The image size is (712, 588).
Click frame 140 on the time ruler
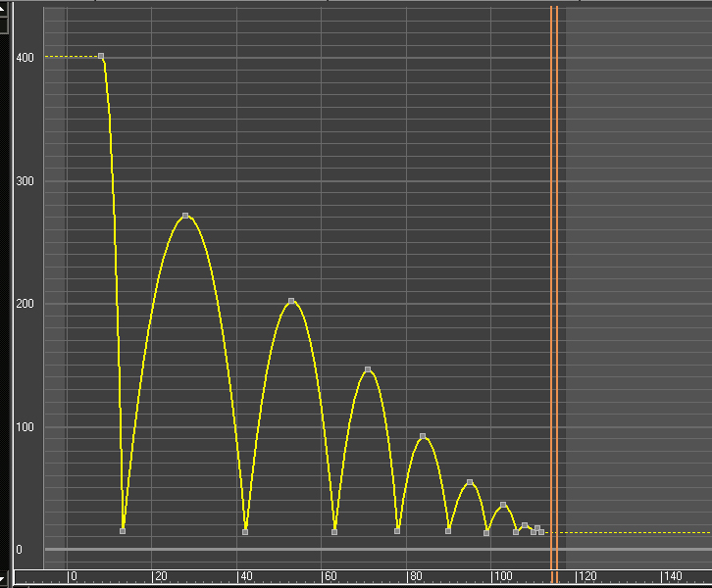[673, 576]
